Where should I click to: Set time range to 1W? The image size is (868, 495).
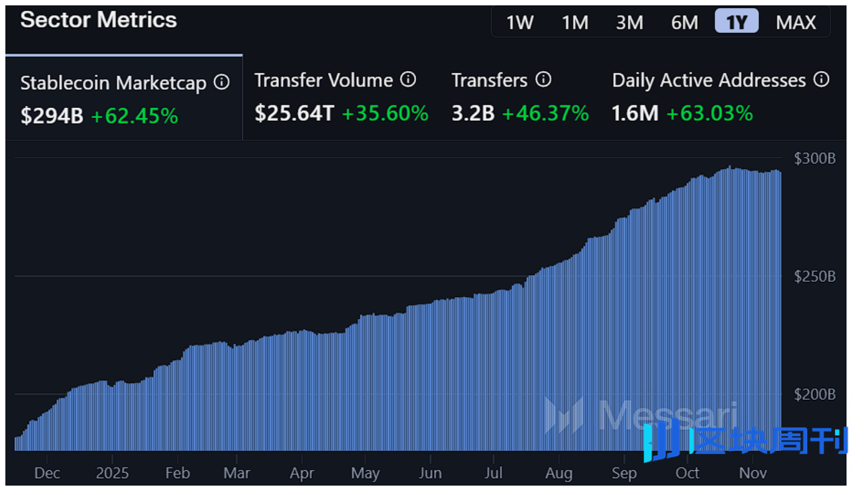click(519, 23)
